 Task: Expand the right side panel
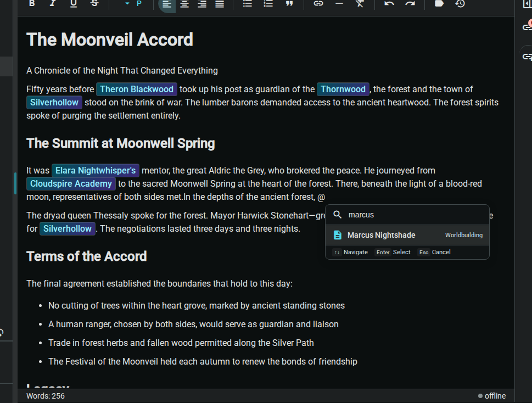pos(527,4)
